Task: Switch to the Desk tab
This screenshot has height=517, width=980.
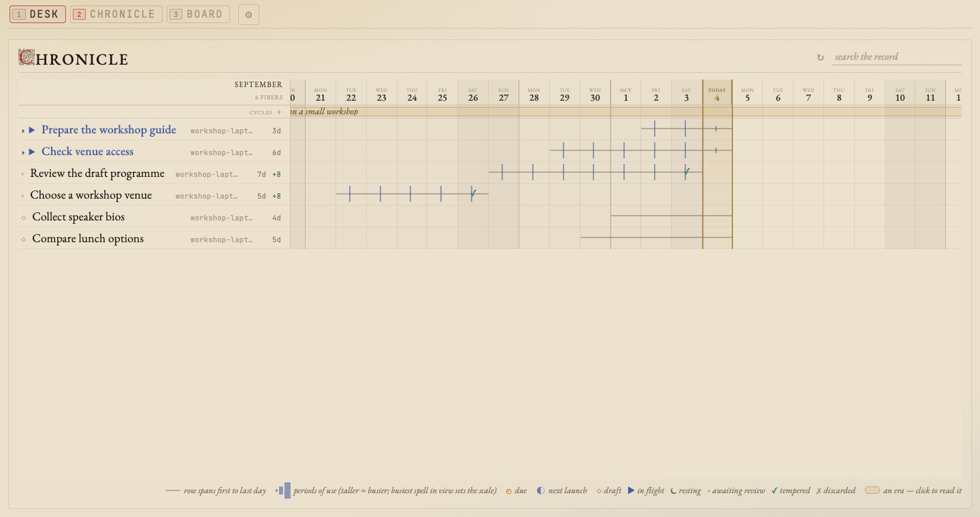Action: coord(37,14)
